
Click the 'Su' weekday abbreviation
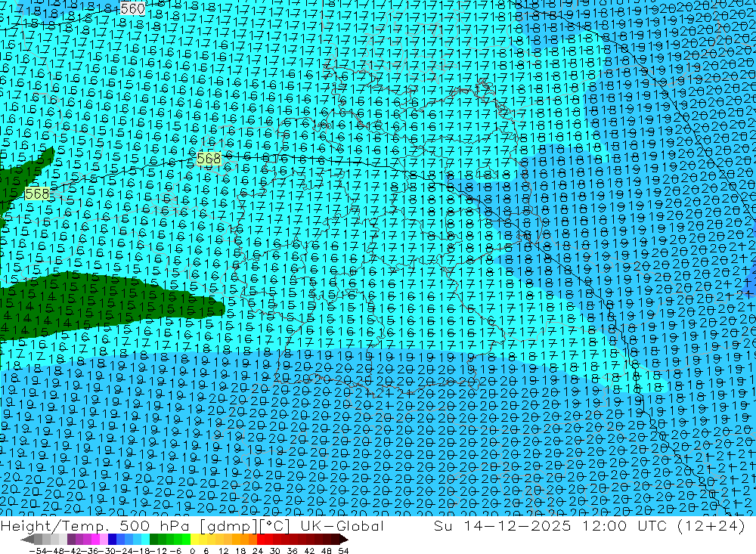point(442,526)
